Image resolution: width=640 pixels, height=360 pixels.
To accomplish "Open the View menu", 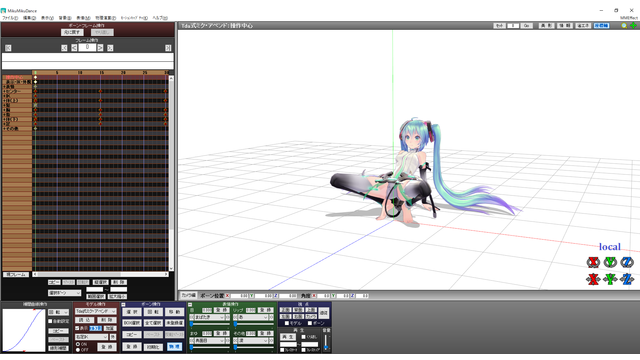I will 47,18.
